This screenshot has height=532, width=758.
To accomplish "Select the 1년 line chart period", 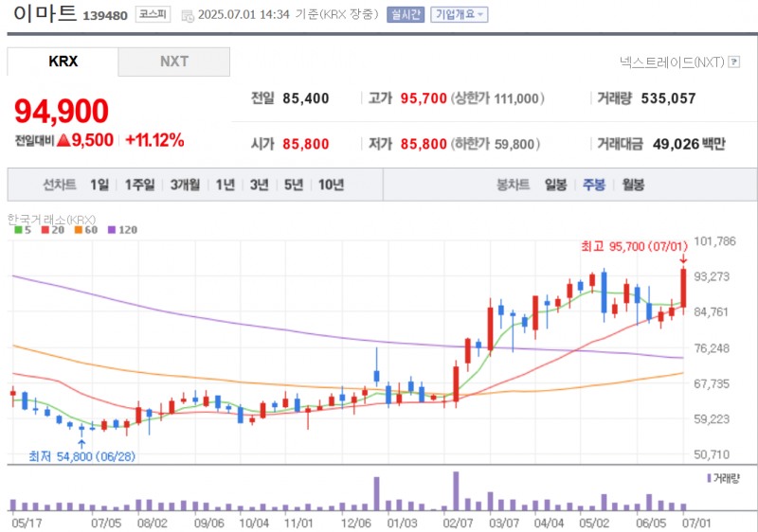I will (x=226, y=185).
